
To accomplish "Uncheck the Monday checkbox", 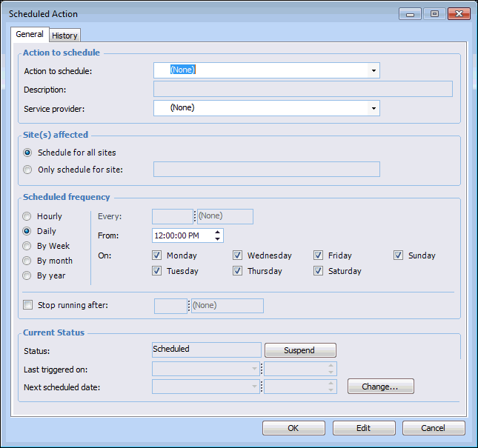I will [157, 255].
